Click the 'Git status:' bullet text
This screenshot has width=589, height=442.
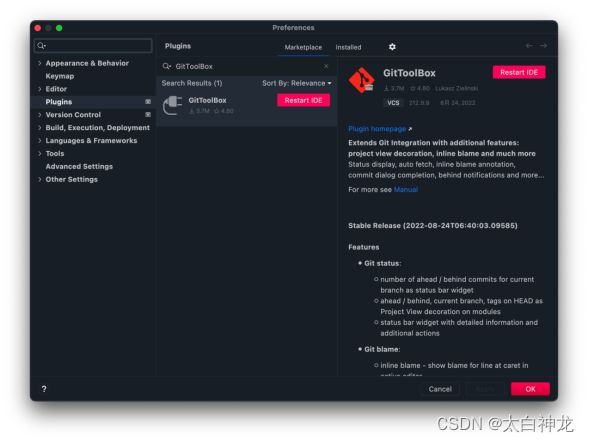coord(382,263)
